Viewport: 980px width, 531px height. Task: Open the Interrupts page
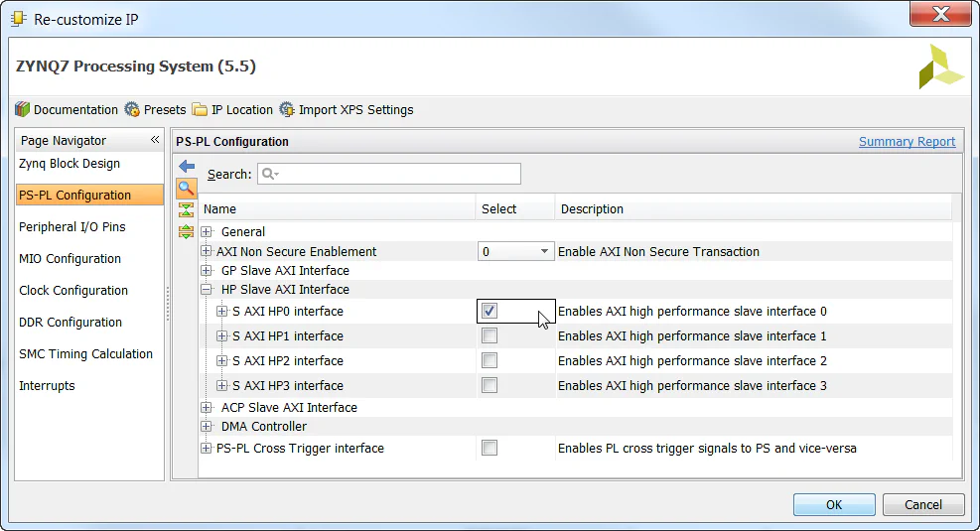(47, 386)
